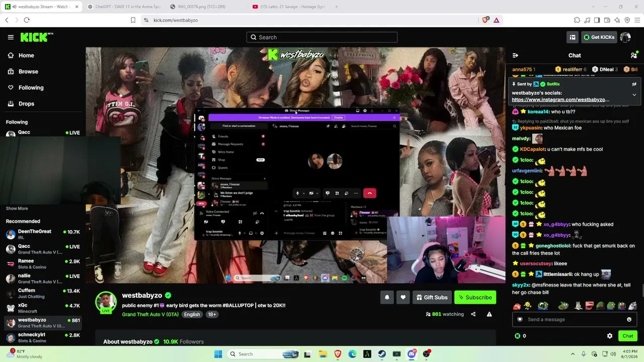
Task: Click DNeal leaderboard entry
Action: 605,69
